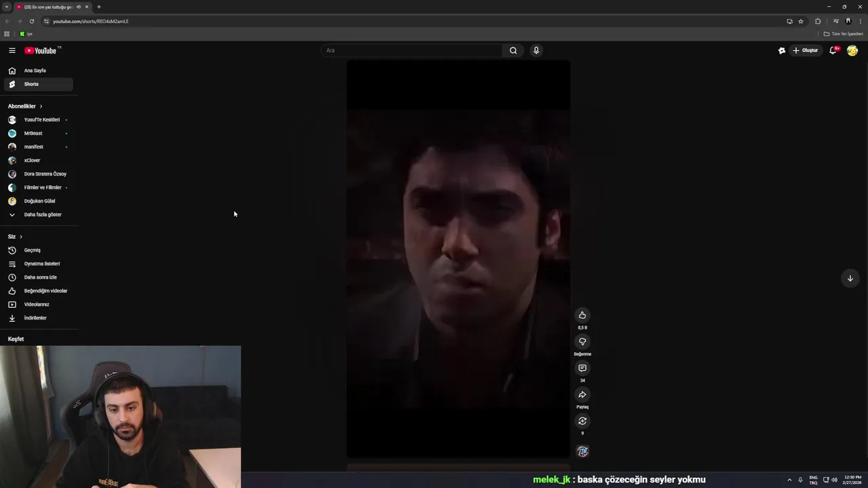Show hidden system tray icons

coord(789,480)
